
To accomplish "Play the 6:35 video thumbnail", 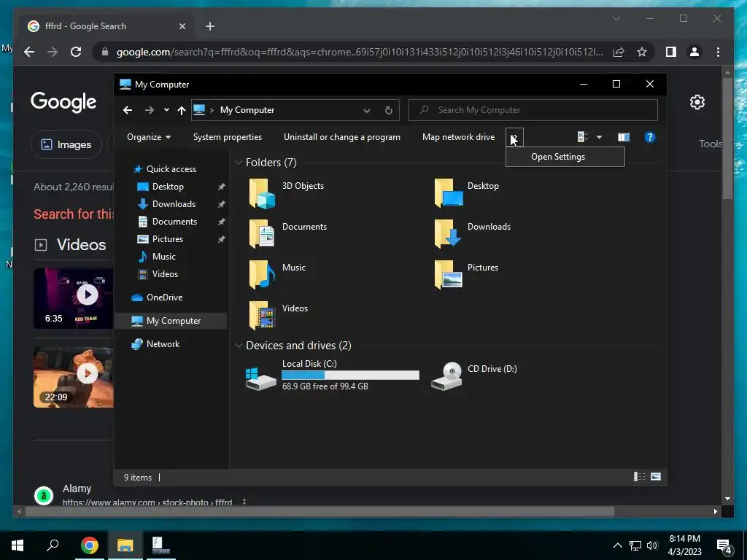I will [x=74, y=298].
